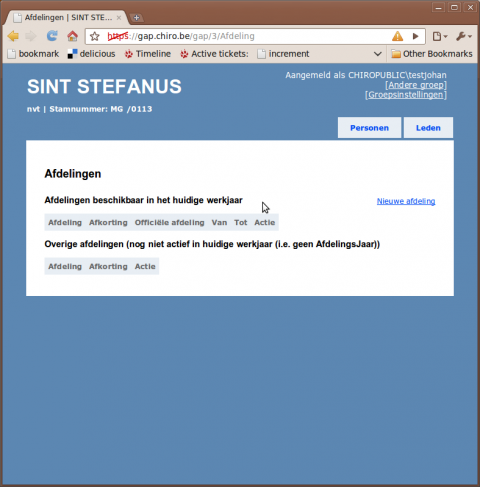Close the Afdelingen tab

point(119,18)
